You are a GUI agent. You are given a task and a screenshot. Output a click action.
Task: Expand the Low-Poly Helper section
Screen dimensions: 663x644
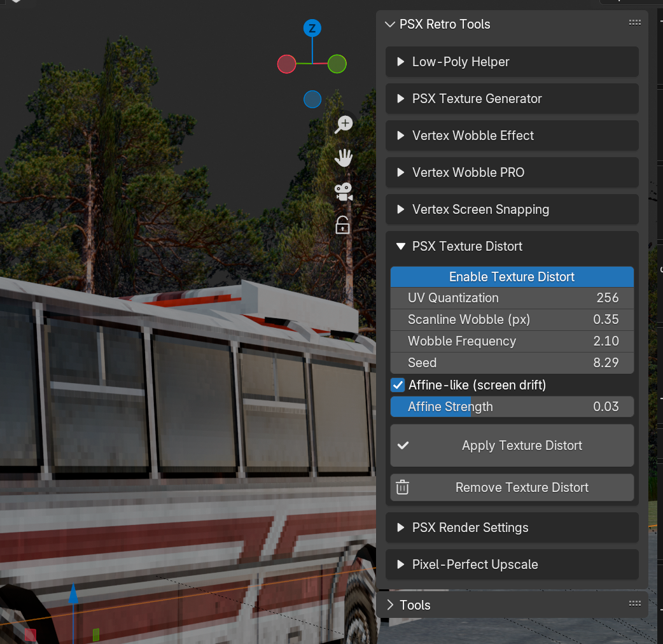point(512,62)
